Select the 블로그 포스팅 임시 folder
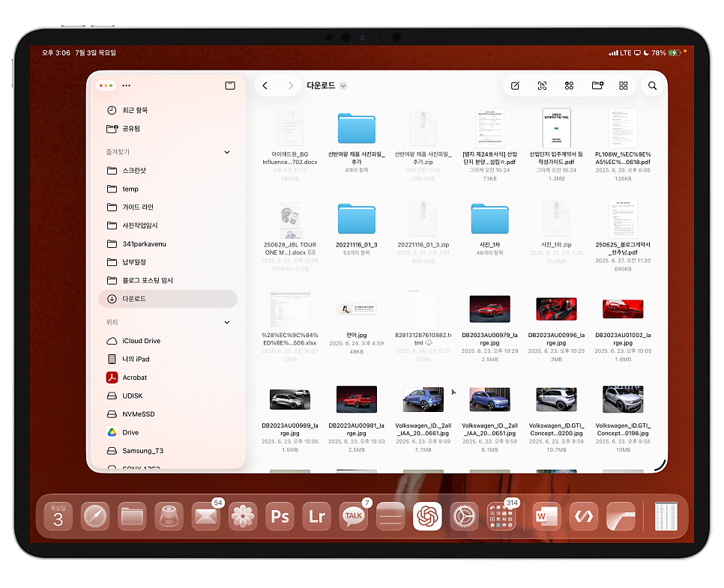This screenshot has width=724, height=588. point(168,280)
